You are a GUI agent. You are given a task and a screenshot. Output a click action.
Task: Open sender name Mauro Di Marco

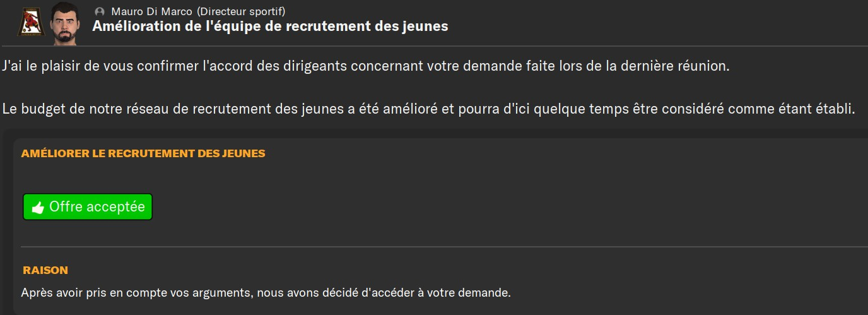(x=151, y=11)
